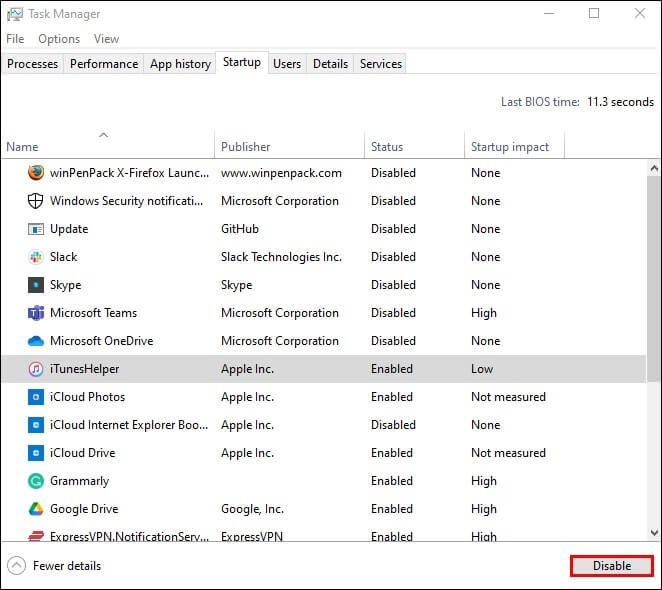Screen dimensions: 662x590
Task: Switch to the App history tab
Action: click(180, 64)
